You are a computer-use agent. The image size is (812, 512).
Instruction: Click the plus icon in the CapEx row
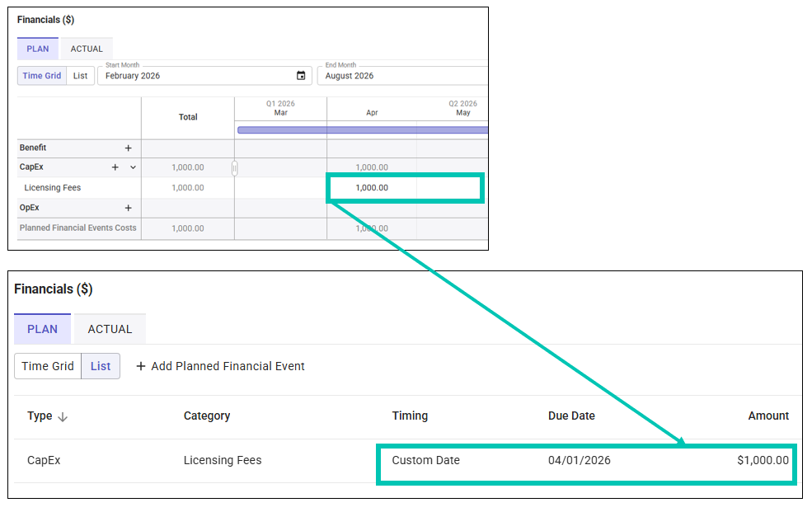click(115, 167)
